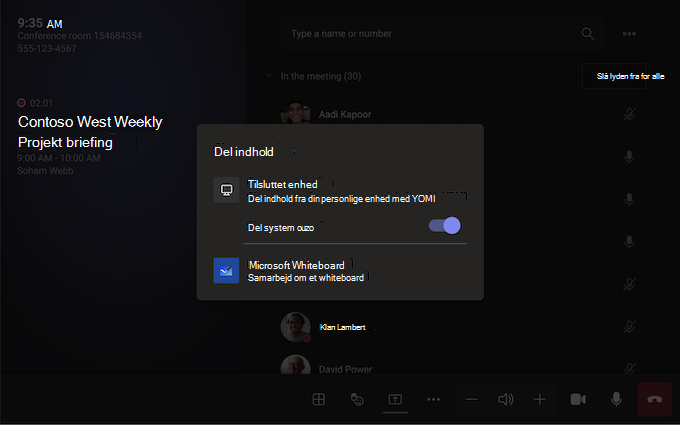This screenshot has height=425, width=680.
Task: Decrease volume with the minus button
Action: (x=472, y=399)
